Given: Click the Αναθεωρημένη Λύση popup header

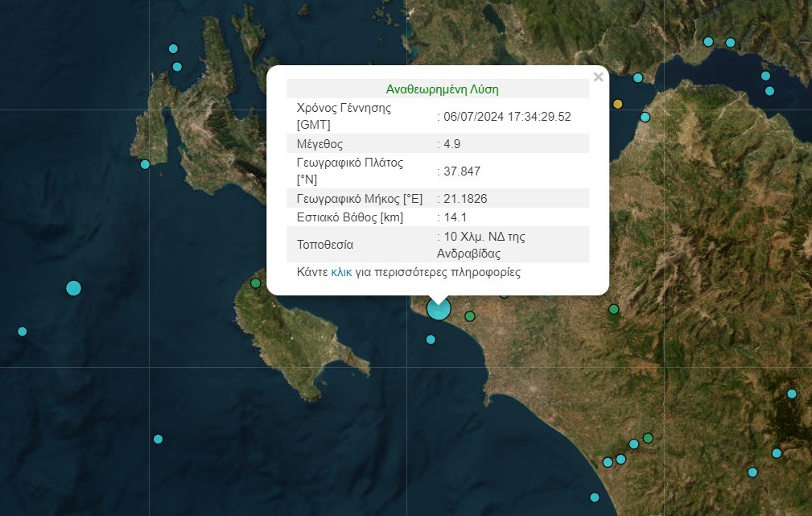Looking at the screenshot, I should (437, 89).
